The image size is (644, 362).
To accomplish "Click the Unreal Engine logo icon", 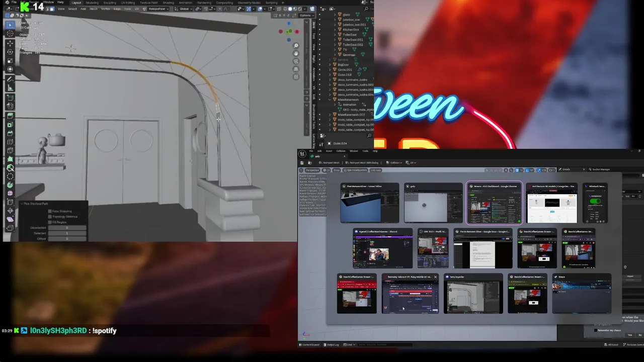I will point(302,154).
